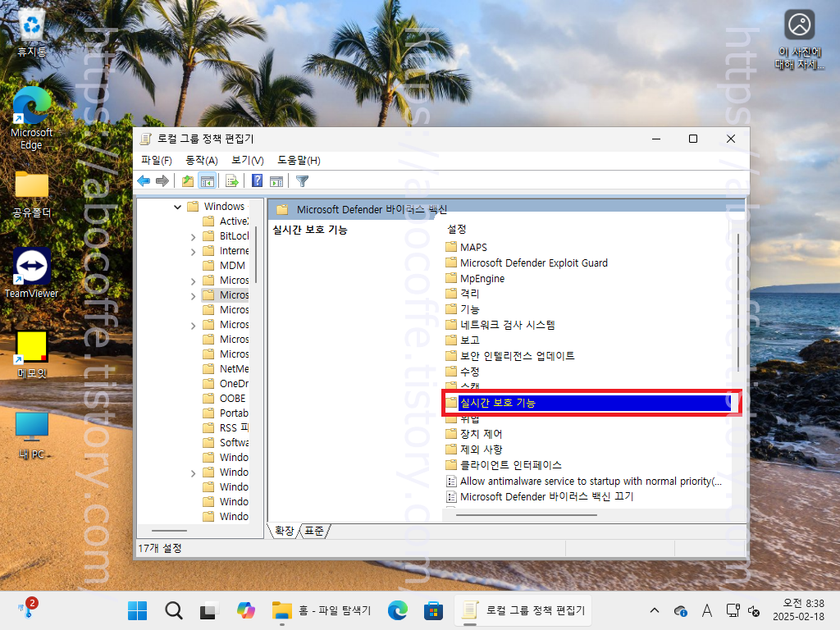This screenshot has height=630, width=840.
Task: Open Task View on taskbar
Action: pyautogui.click(x=209, y=610)
